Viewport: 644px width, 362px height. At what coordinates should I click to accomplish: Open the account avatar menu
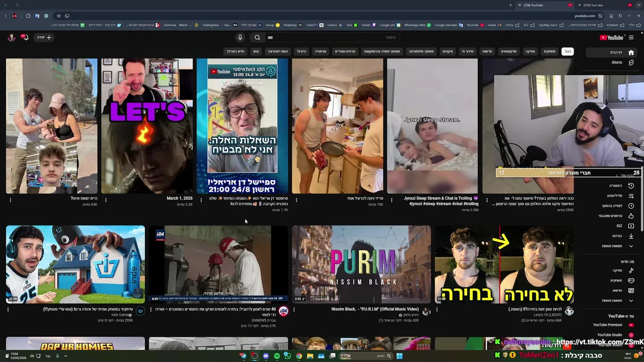click(x=11, y=37)
